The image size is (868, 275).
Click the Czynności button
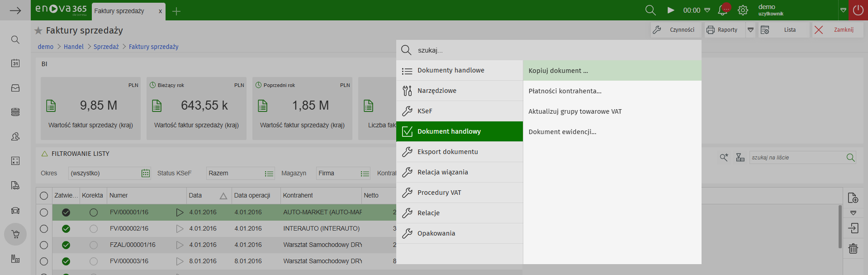pyautogui.click(x=676, y=30)
